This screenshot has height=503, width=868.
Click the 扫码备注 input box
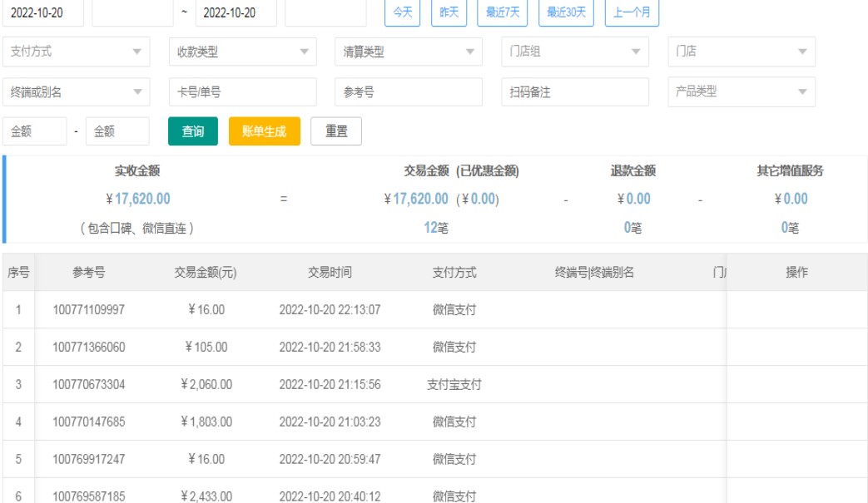click(575, 92)
